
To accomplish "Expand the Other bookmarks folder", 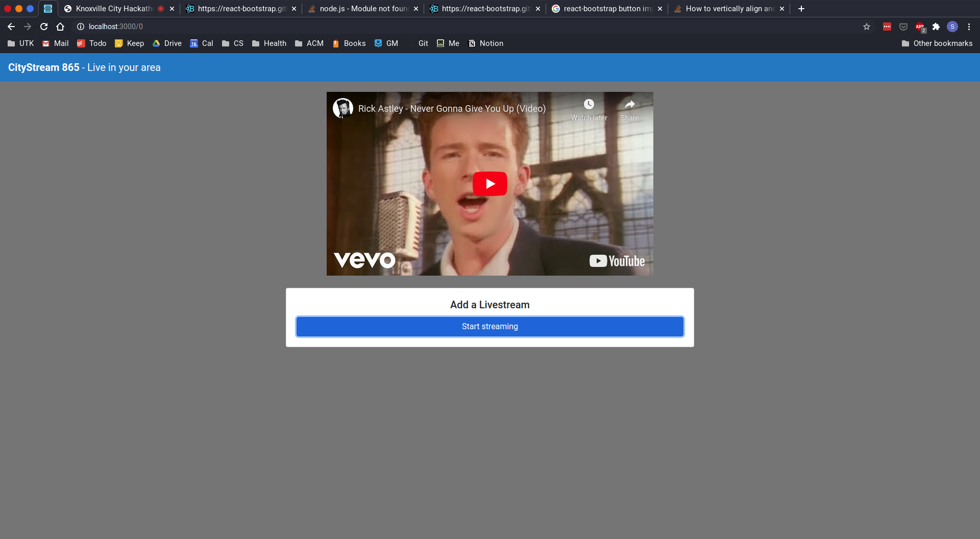I will pyautogui.click(x=937, y=43).
